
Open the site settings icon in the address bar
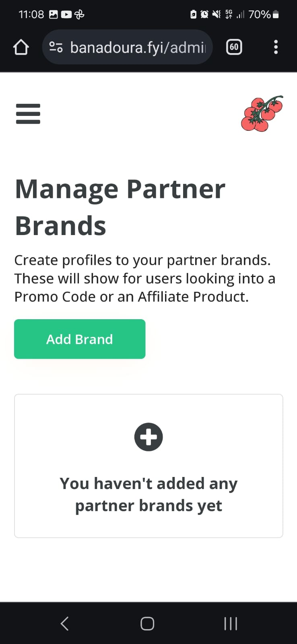56,47
